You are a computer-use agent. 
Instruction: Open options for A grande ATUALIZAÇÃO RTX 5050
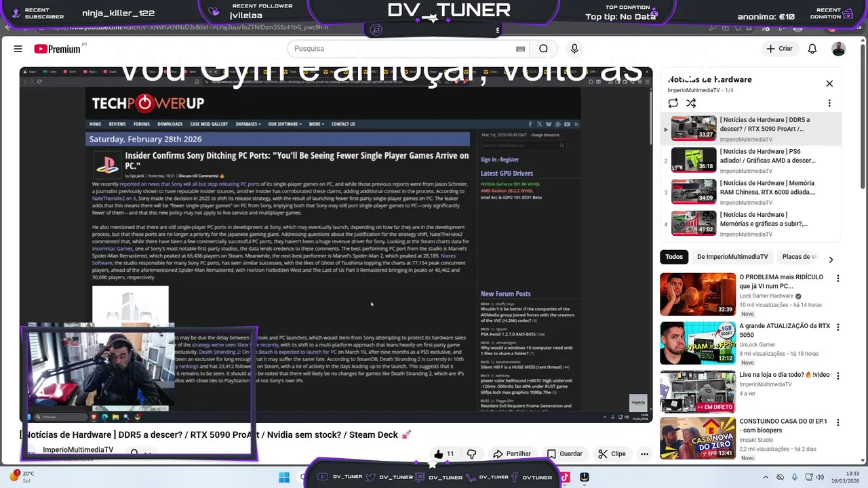837,327
